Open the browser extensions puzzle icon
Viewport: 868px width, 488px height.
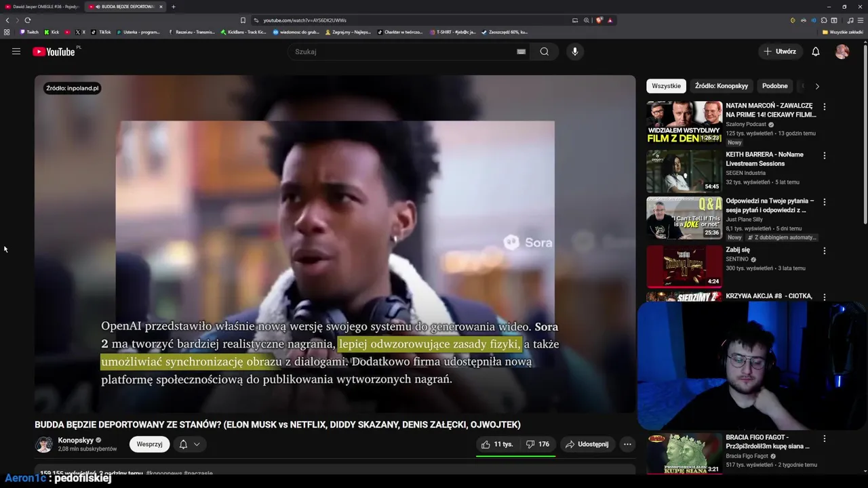824,20
